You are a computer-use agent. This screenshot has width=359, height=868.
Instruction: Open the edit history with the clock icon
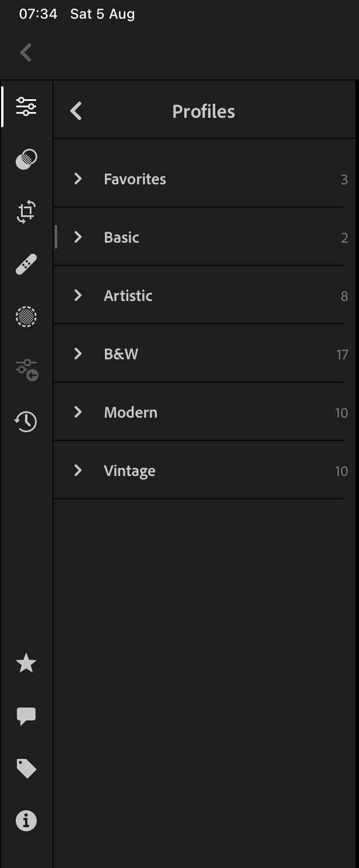point(26,422)
